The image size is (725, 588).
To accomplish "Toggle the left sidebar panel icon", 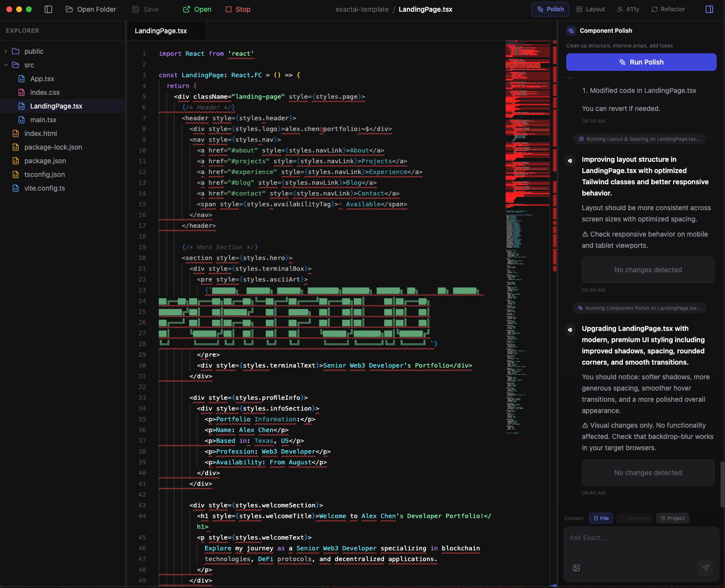I will tap(48, 9).
